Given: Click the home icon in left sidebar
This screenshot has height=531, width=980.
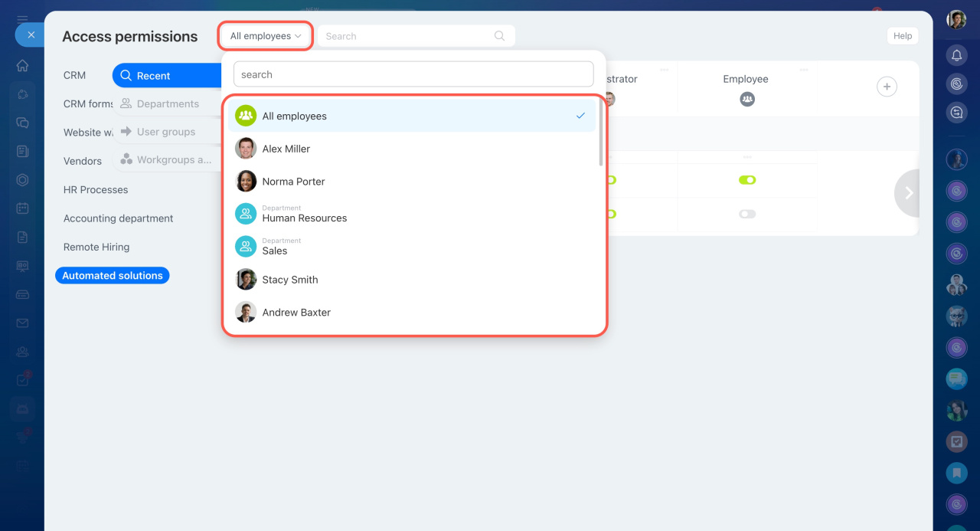Looking at the screenshot, I should click(x=22, y=65).
